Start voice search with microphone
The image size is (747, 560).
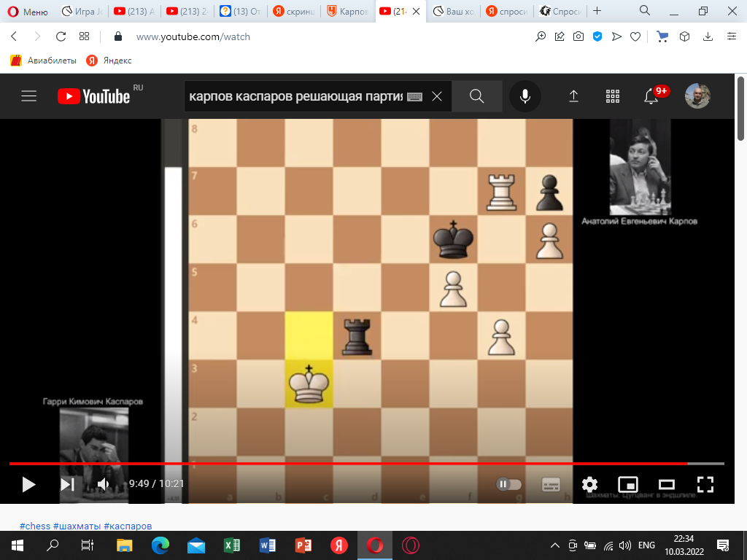click(x=525, y=96)
